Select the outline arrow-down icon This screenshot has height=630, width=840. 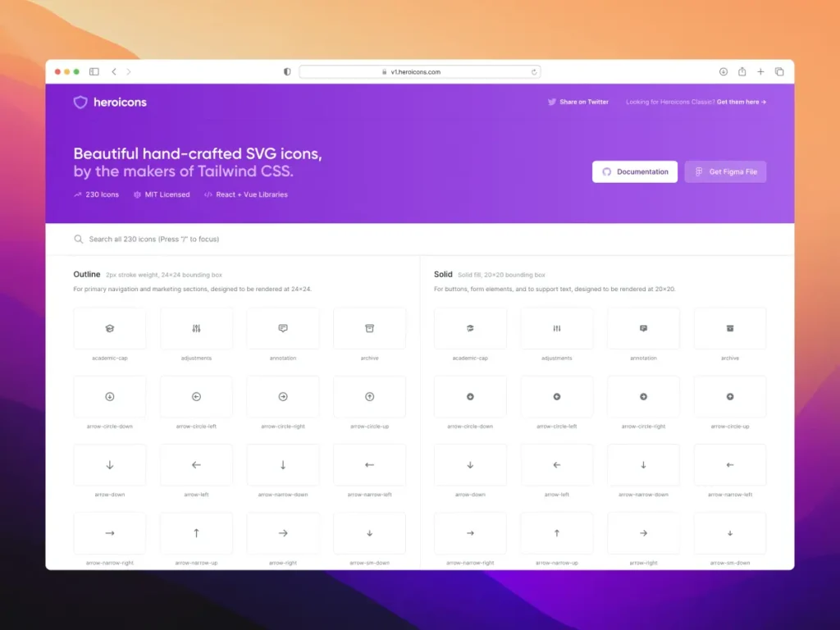click(x=110, y=464)
